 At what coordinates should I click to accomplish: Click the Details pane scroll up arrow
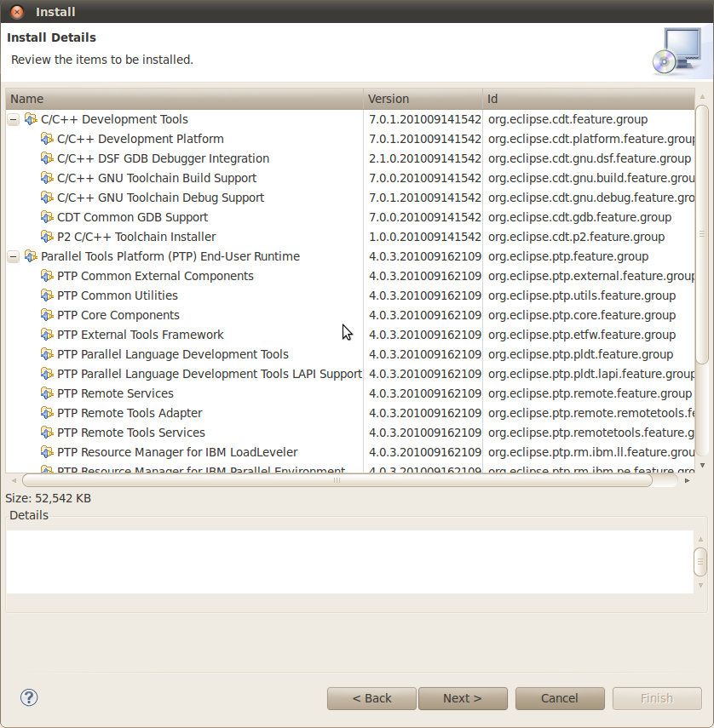(x=700, y=540)
